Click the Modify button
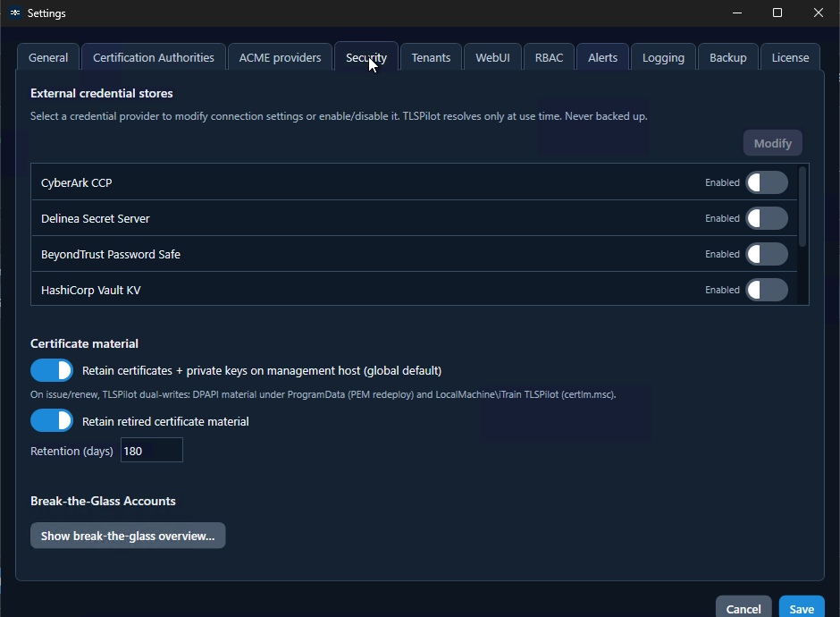 pyautogui.click(x=772, y=143)
